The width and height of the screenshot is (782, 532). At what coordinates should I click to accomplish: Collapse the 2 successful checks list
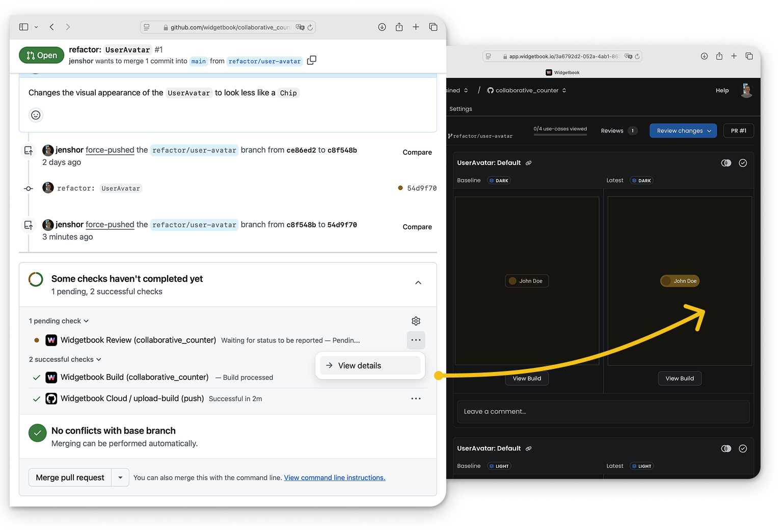pyautogui.click(x=65, y=359)
